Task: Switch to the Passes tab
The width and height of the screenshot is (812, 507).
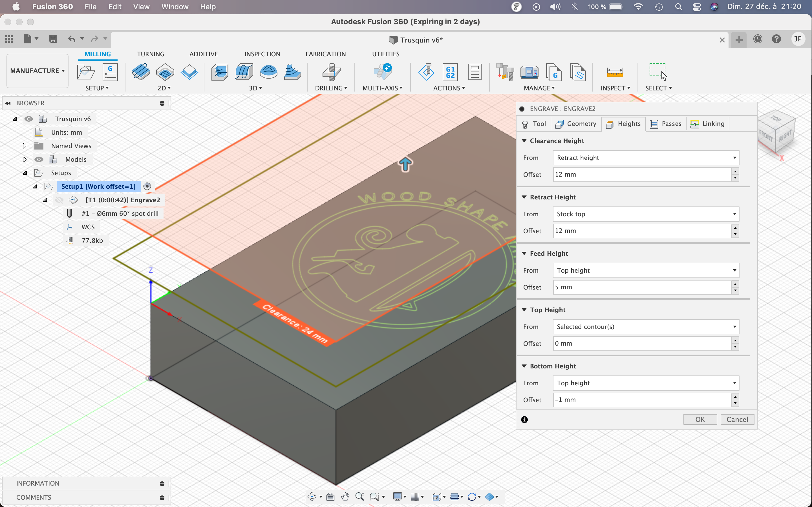Action: 666,124
